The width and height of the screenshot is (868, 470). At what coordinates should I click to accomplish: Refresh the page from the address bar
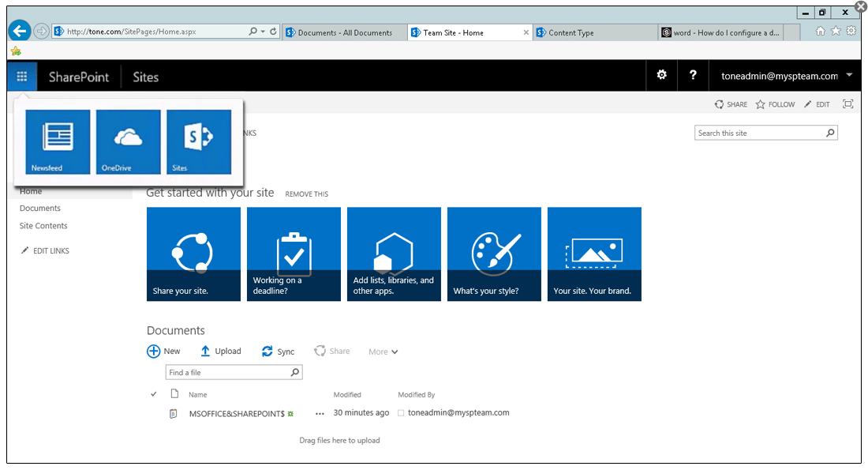click(273, 32)
